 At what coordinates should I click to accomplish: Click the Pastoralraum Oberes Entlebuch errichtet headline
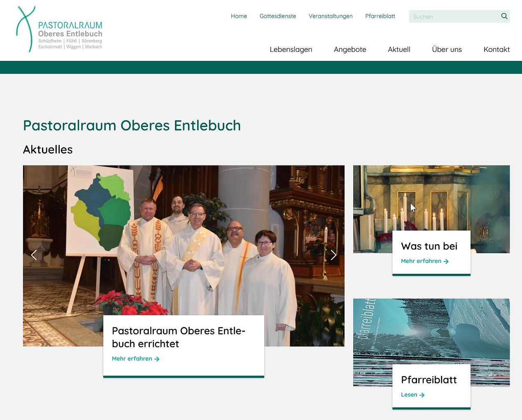point(178,337)
